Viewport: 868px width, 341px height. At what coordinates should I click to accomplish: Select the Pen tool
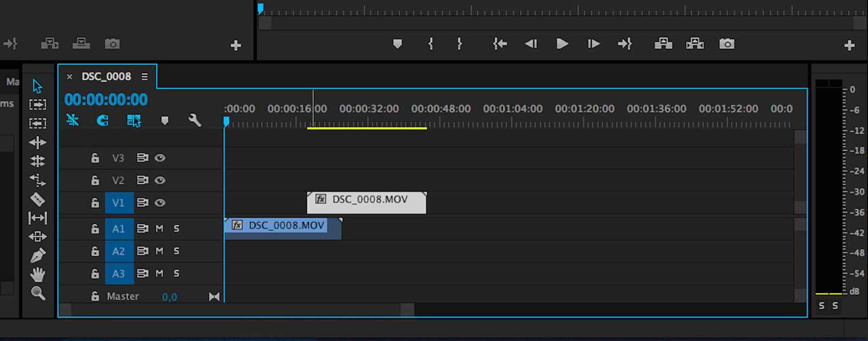tap(37, 255)
